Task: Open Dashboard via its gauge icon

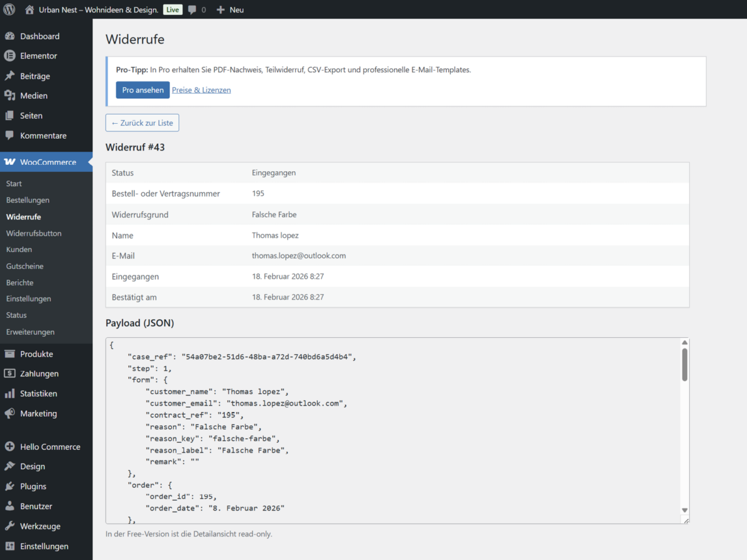Action: coord(9,36)
